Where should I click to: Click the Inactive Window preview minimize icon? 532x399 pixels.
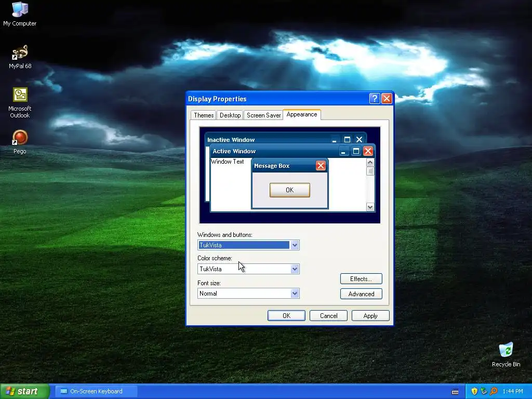335,139
